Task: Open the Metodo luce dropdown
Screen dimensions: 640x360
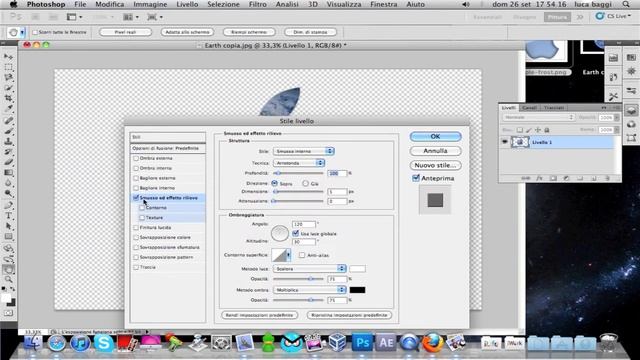Action: point(310,269)
